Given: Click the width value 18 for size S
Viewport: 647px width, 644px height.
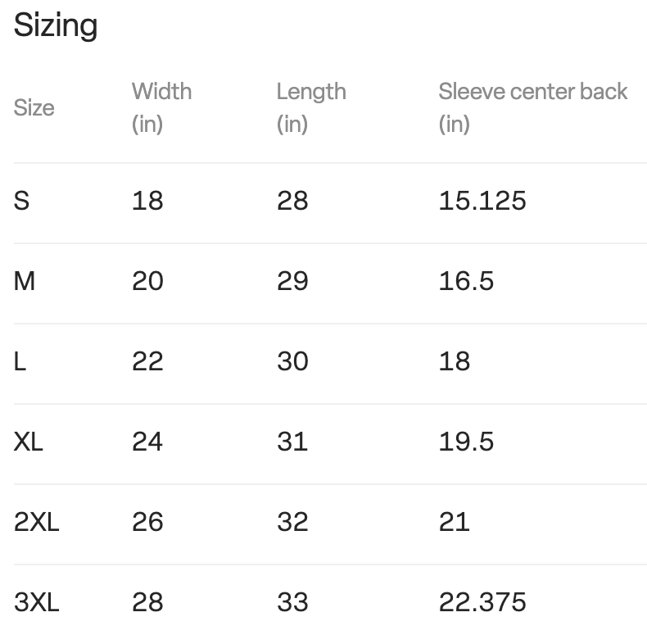Looking at the screenshot, I should click(147, 201).
